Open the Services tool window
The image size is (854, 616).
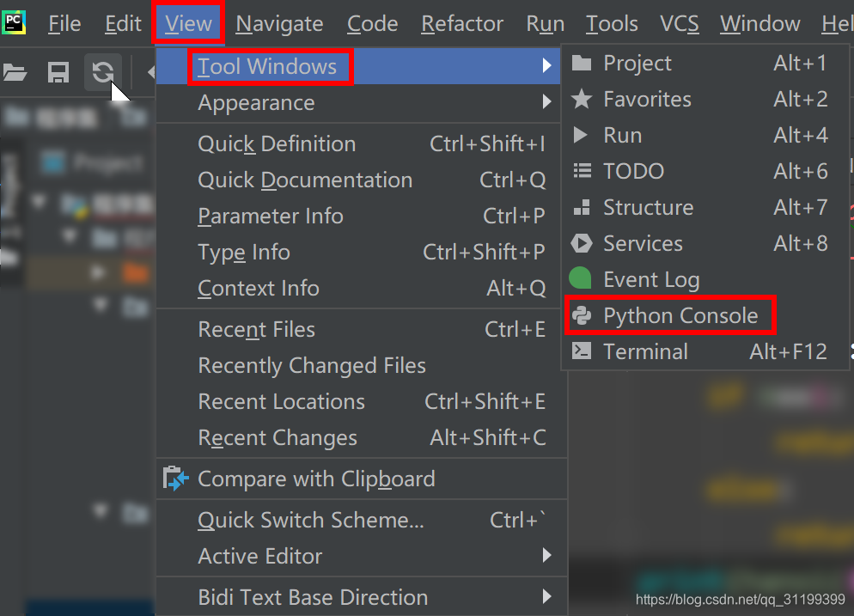click(641, 243)
